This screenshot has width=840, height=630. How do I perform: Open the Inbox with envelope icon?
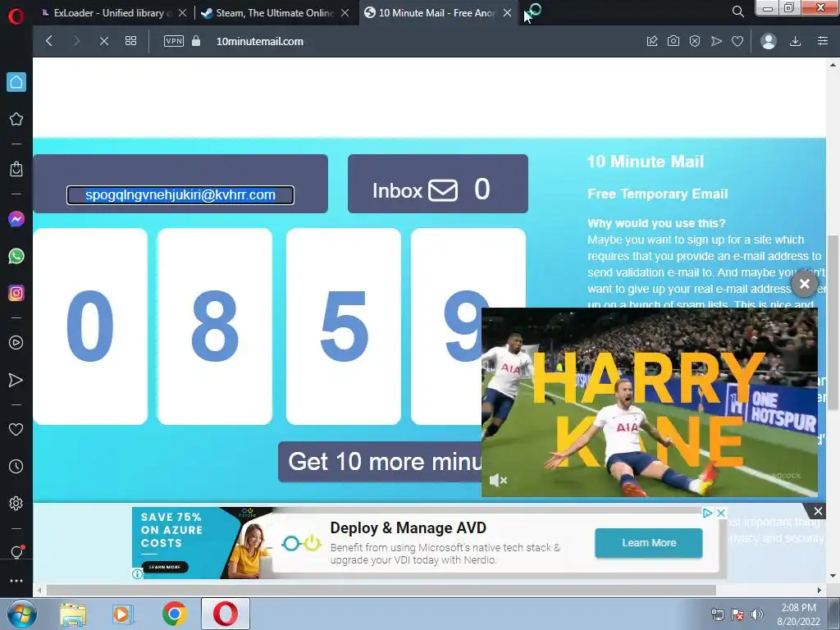pyautogui.click(x=438, y=184)
